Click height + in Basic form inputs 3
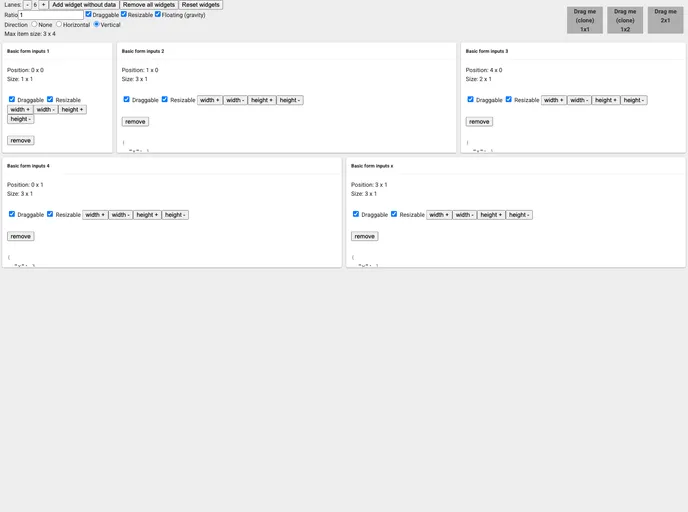The width and height of the screenshot is (688, 512). tap(606, 100)
